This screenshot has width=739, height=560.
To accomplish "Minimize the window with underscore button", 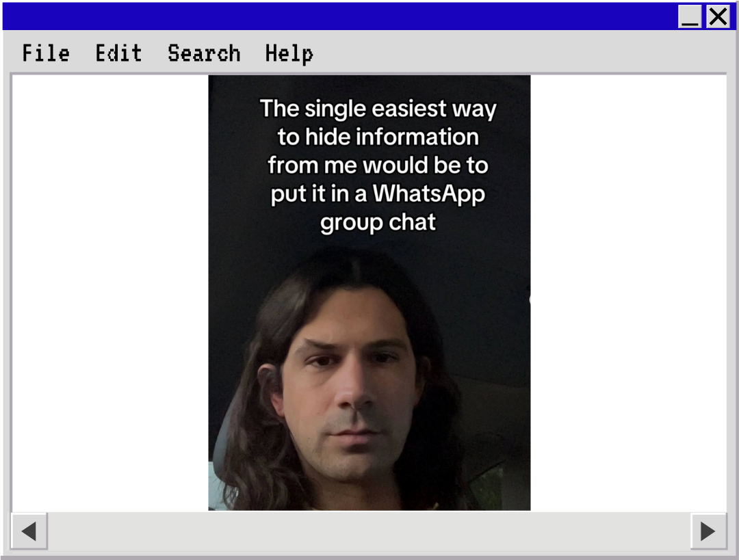I will pos(690,16).
